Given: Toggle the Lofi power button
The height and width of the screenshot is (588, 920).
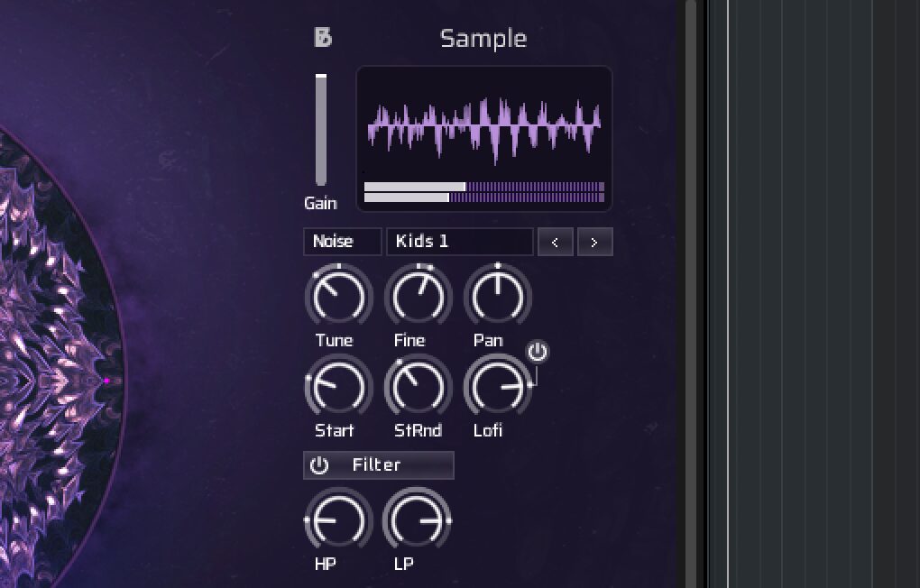Looking at the screenshot, I should click(538, 352).
